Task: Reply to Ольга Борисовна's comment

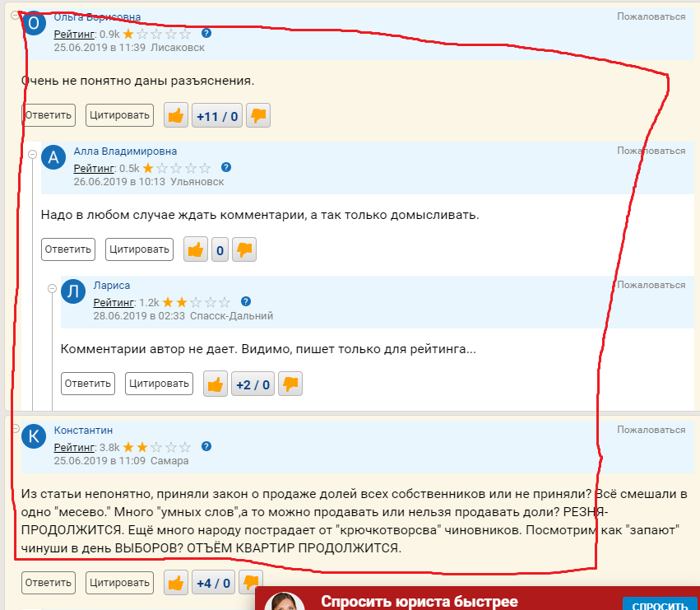Action: pyautogui.click(x=49, y=115)
